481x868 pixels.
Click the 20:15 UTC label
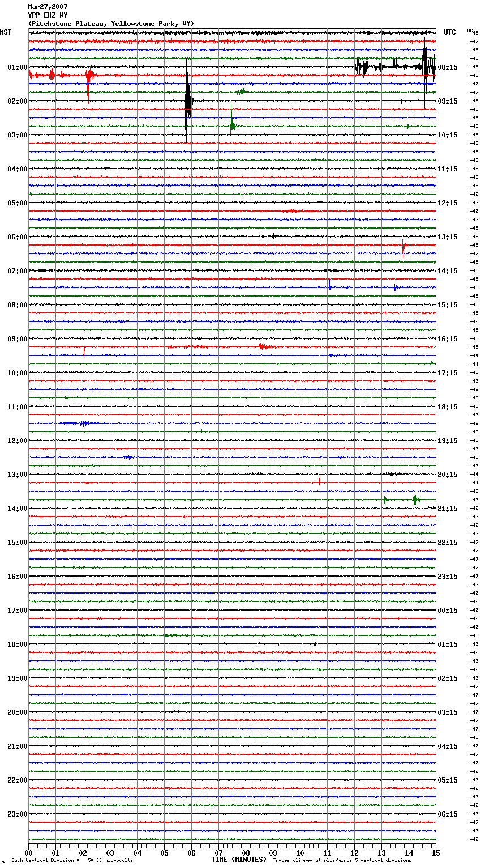(x=448, y=475)
